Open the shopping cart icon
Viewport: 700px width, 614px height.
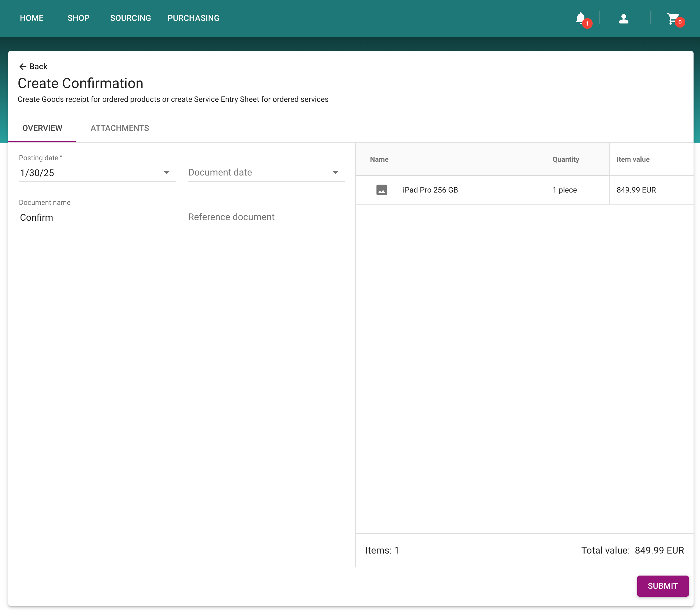(673, 18)
